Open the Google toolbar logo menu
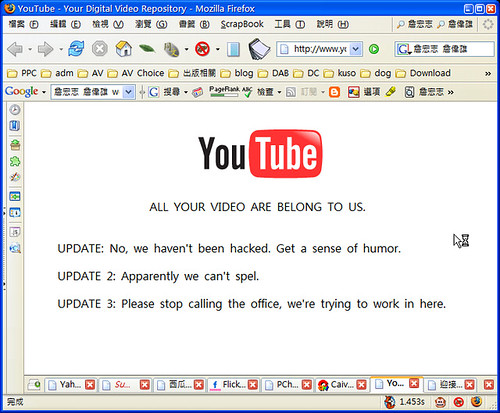 25,91
